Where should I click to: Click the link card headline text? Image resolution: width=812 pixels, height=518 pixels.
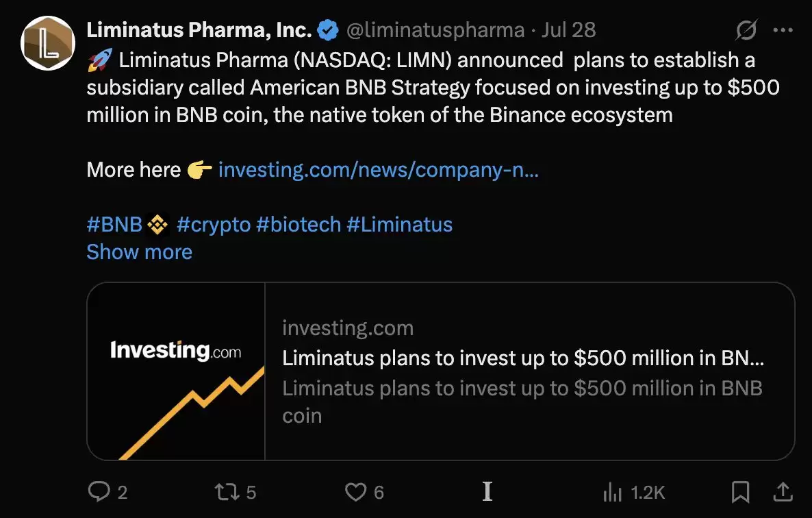pos(523,358)
